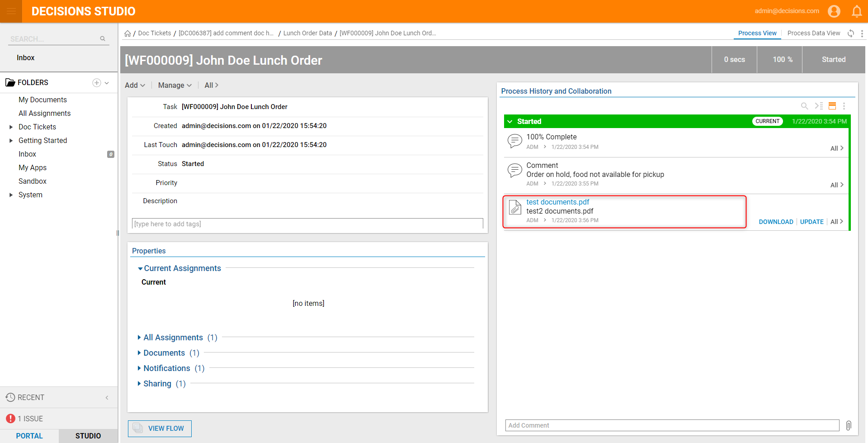Click the CURRENT badge on Started
Viewport: 868px width, 443px height.
(x=767, y=121)
